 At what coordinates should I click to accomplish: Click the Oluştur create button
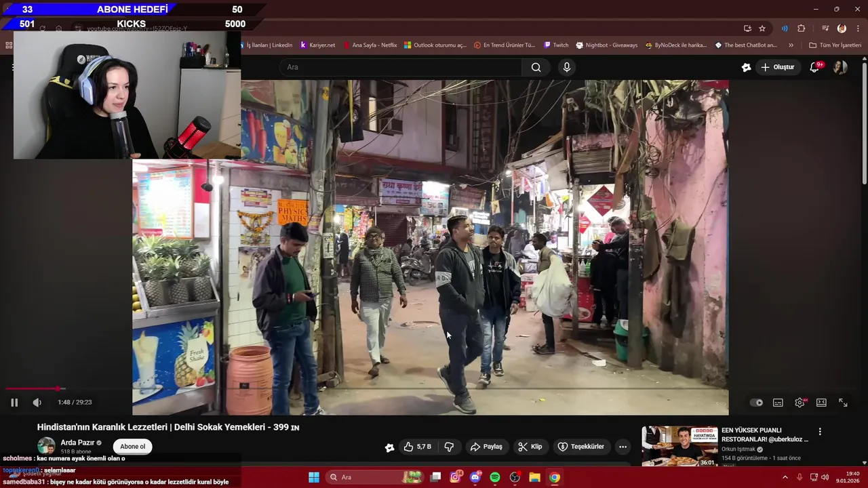778,67
